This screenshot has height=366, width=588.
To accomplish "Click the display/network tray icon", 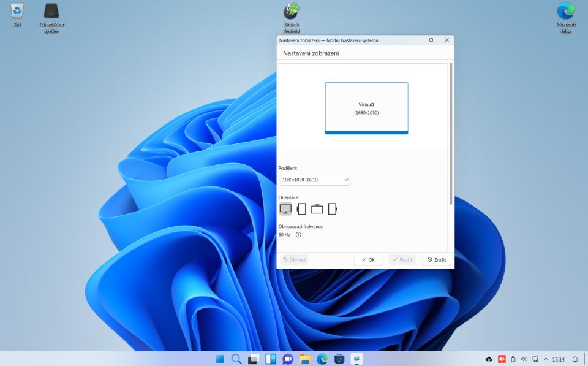I will point(535,359).
